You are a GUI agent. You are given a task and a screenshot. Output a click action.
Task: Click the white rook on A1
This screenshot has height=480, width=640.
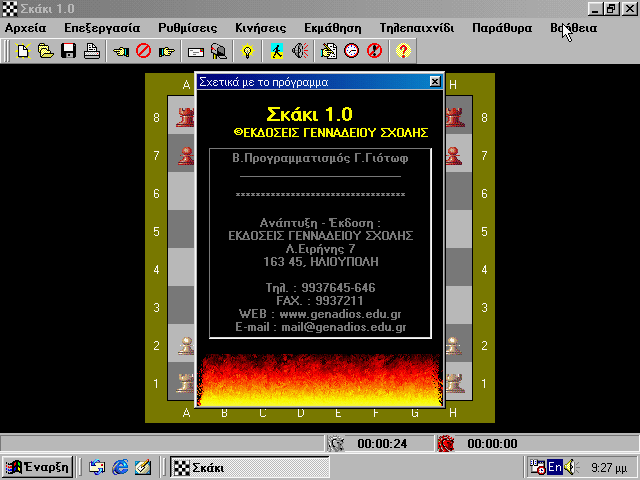pos(185,383)
